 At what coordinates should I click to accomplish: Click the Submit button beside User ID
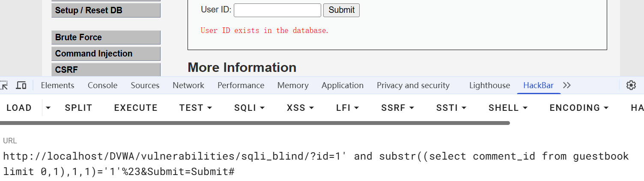tap(341, 10)
